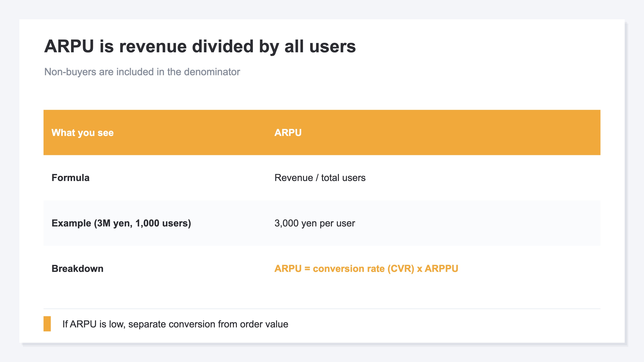Screen dimensions: 644x362
Task: Click the 'Revenue / total users' cell
Action: point(320,178)
